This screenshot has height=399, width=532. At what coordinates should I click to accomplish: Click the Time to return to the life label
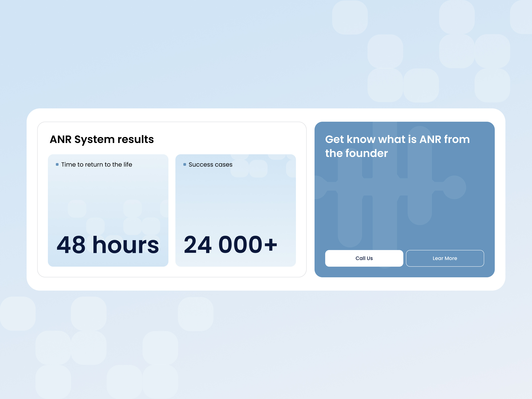point(97,165)
